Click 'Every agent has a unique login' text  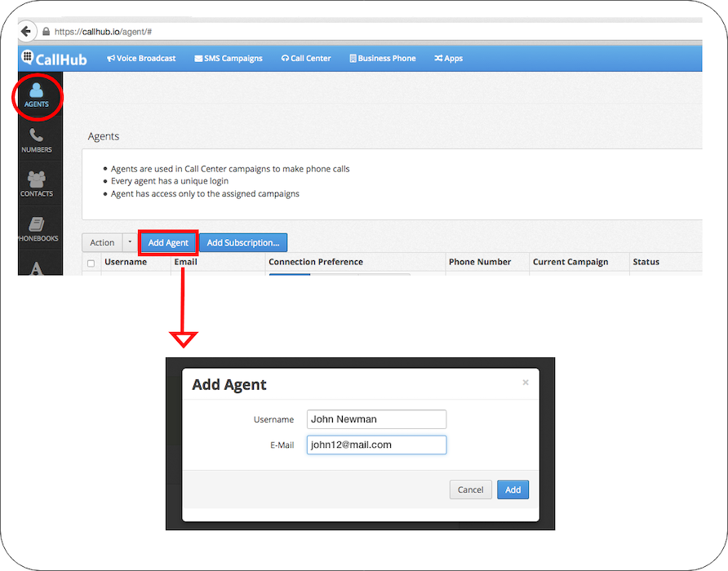[170, 181]
